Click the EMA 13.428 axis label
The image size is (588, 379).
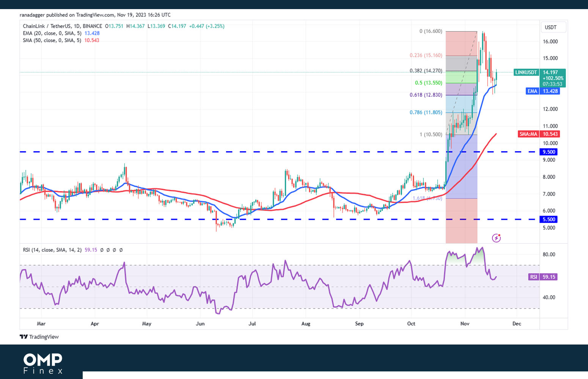tap(542, 91)
